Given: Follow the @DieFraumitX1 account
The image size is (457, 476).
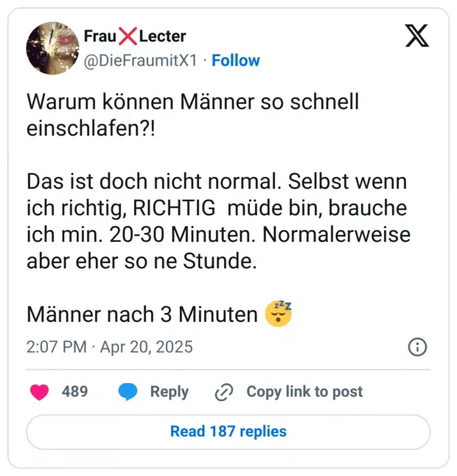Looking at the screenshot, I should coord(235,60).
